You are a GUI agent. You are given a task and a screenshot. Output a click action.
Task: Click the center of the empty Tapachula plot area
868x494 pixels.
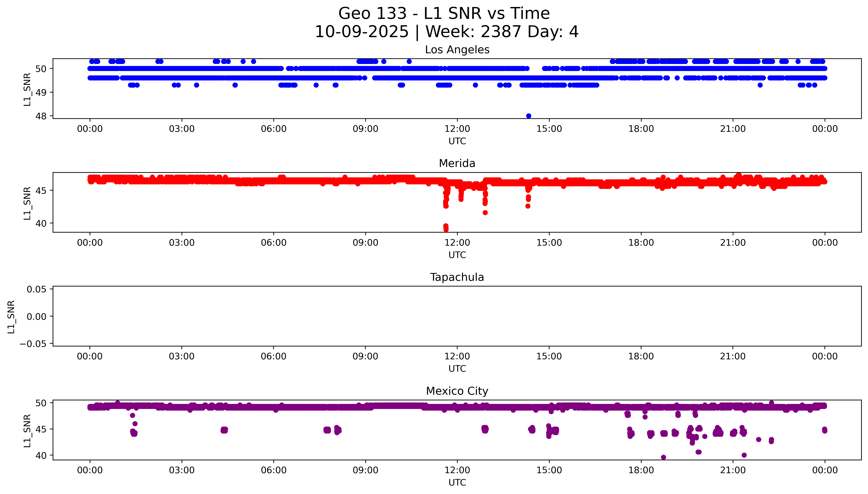coord(457,316)
